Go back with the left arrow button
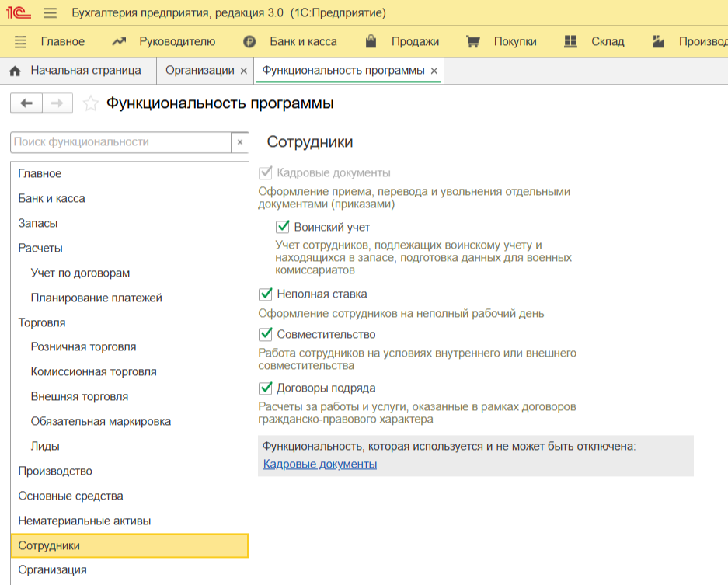Image resolution: width=728 pixels, height=585 pixels. pos(26,103)
